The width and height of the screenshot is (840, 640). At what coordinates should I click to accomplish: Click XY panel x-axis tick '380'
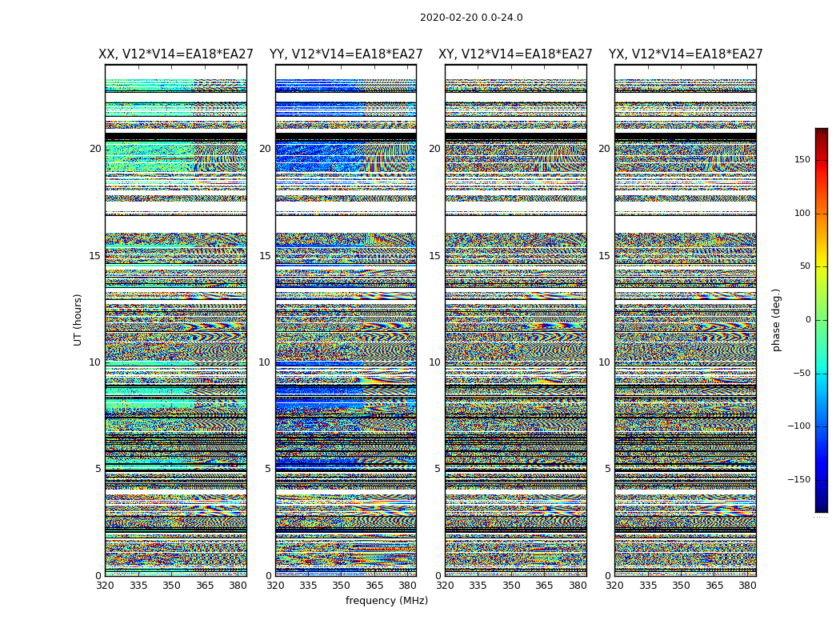[578, 586]
